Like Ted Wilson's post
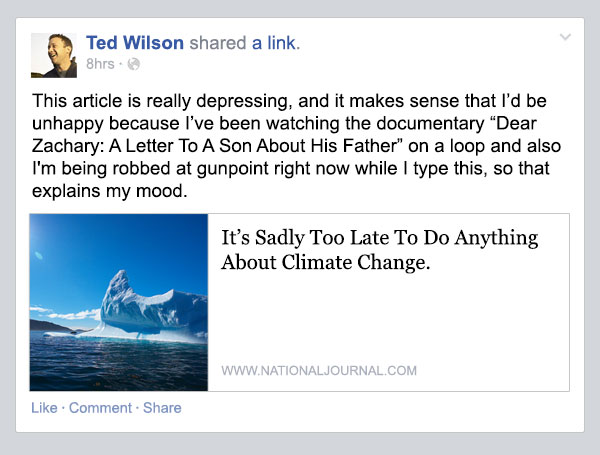This screenshot has width=600, height=455. coord(44,408)
